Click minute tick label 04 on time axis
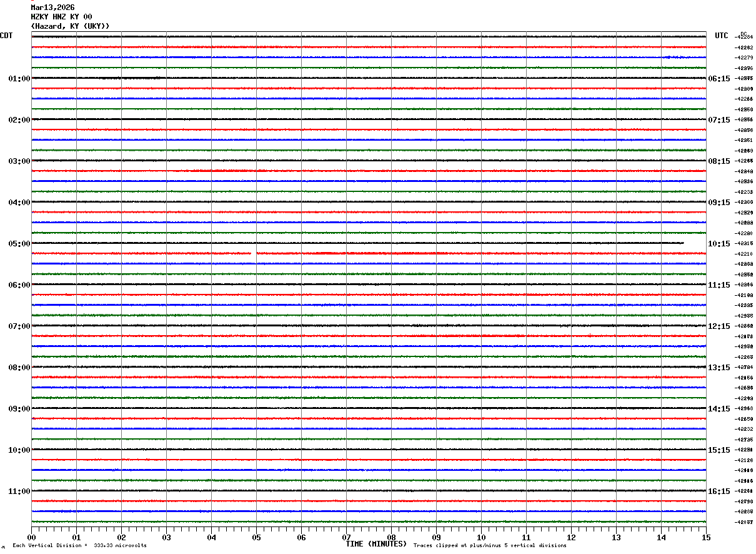 pos(211,538)
